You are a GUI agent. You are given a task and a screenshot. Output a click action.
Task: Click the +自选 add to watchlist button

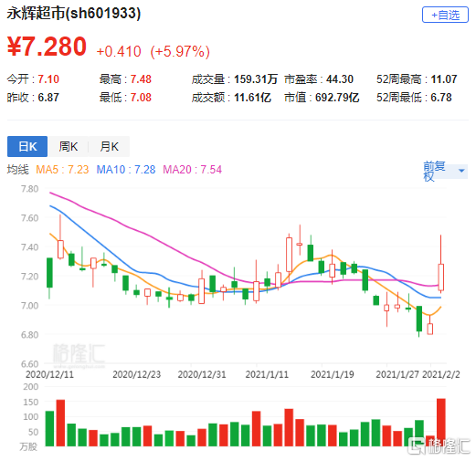click(x=445, y=15)
